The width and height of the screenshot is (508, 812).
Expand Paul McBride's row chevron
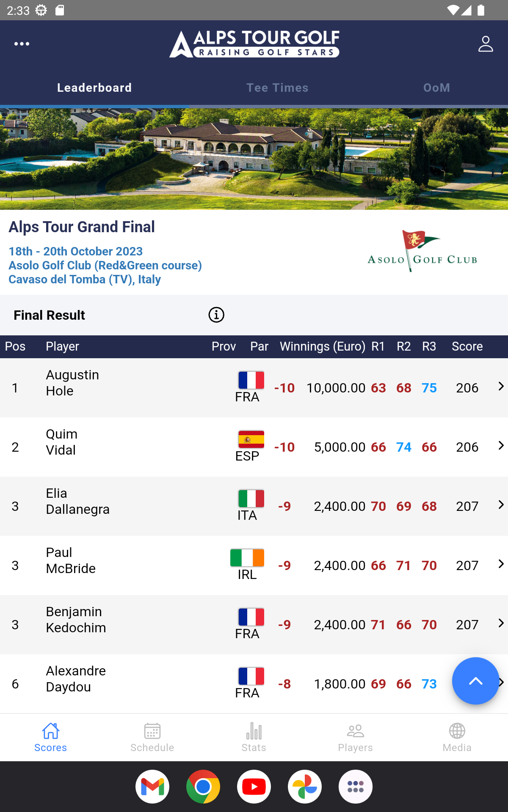501,564
